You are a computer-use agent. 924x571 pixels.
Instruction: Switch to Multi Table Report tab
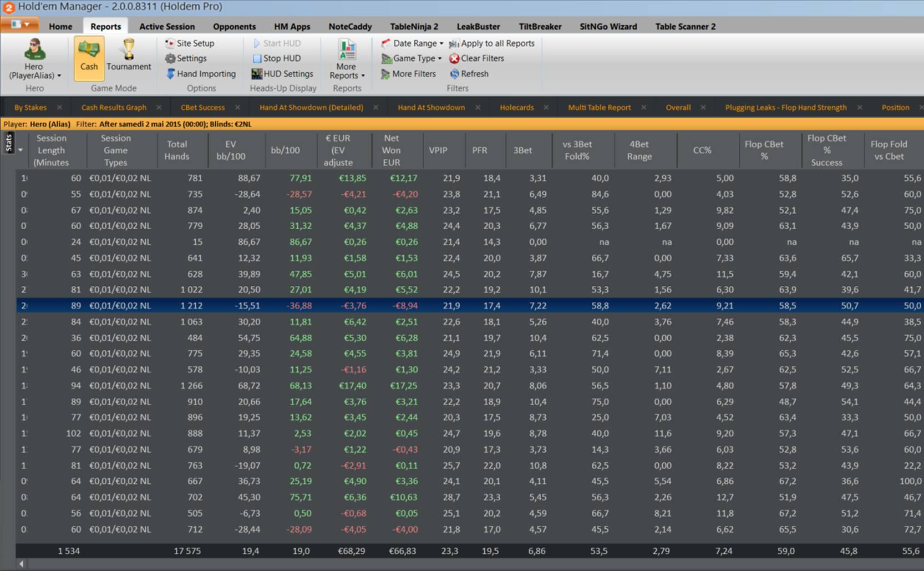click(600, 108)
